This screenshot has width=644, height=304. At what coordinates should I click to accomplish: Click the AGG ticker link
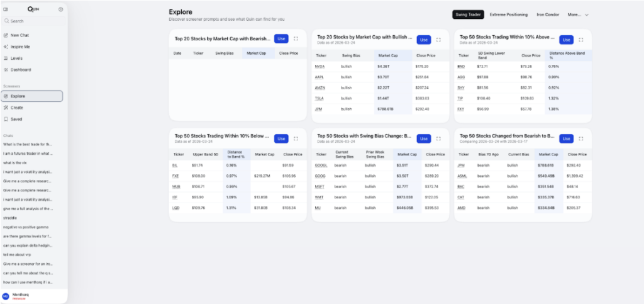461,77
